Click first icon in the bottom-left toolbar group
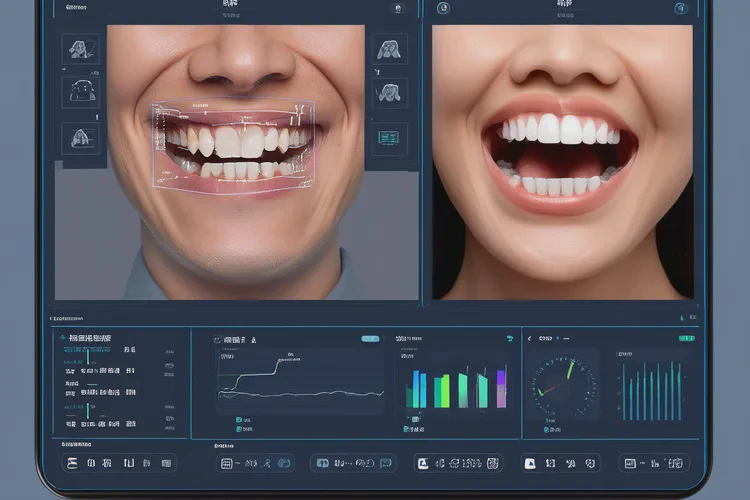The image size is (750, 500). pyautogui.click(x=73, y=464)
